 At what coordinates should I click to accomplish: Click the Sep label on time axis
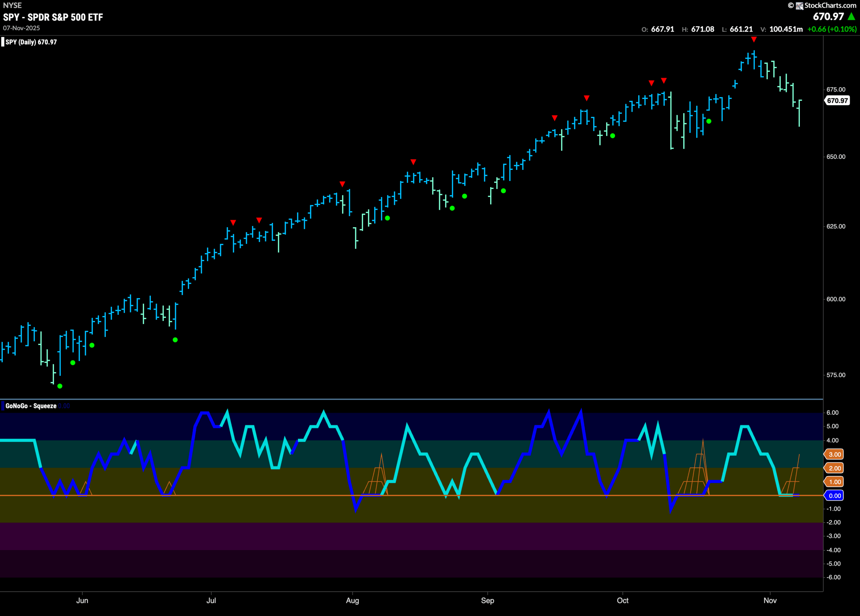(x=488, y=601)
